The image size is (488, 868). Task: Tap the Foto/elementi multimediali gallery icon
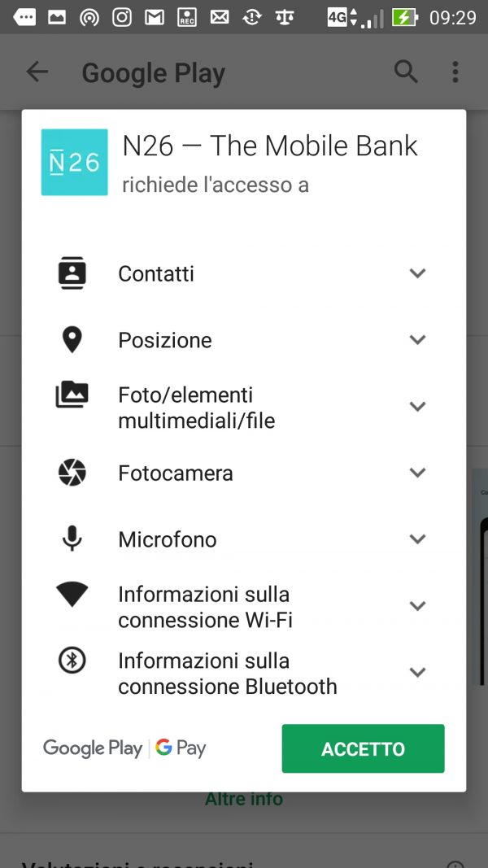pyautogui.click(x=72, y=395)
